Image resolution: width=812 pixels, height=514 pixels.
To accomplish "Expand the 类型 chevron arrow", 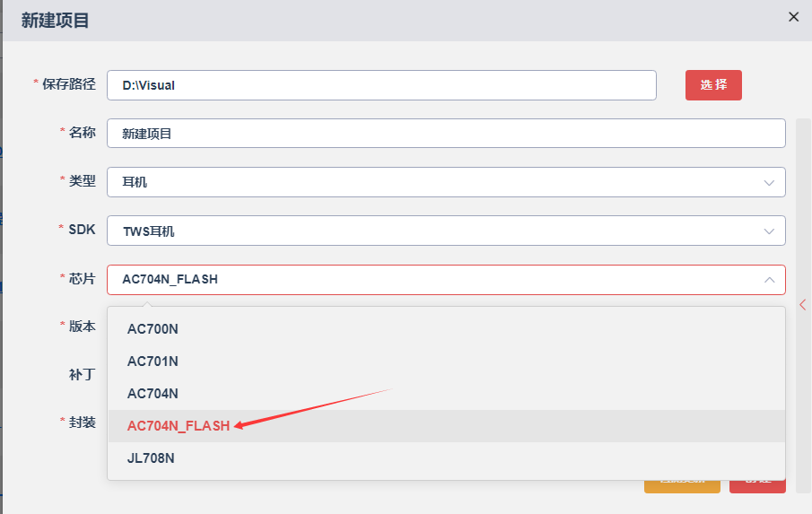I will (769, 183).
